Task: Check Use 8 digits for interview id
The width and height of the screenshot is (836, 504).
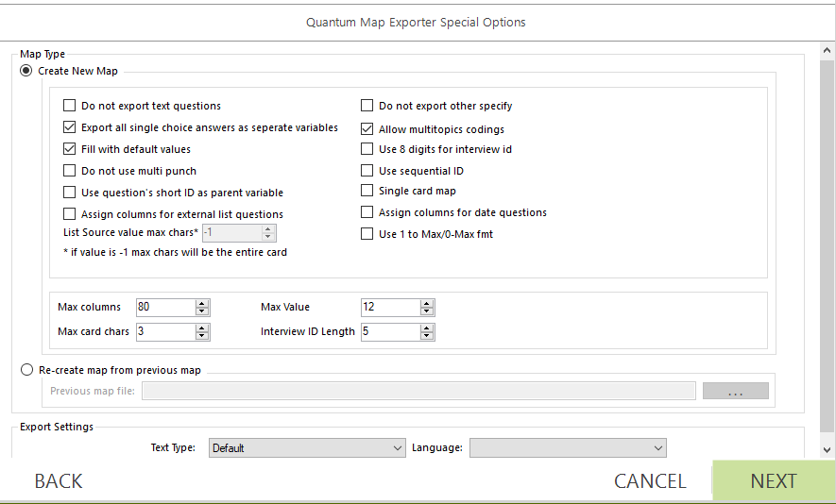Action: pyautogui.click(x=367, y=149)
